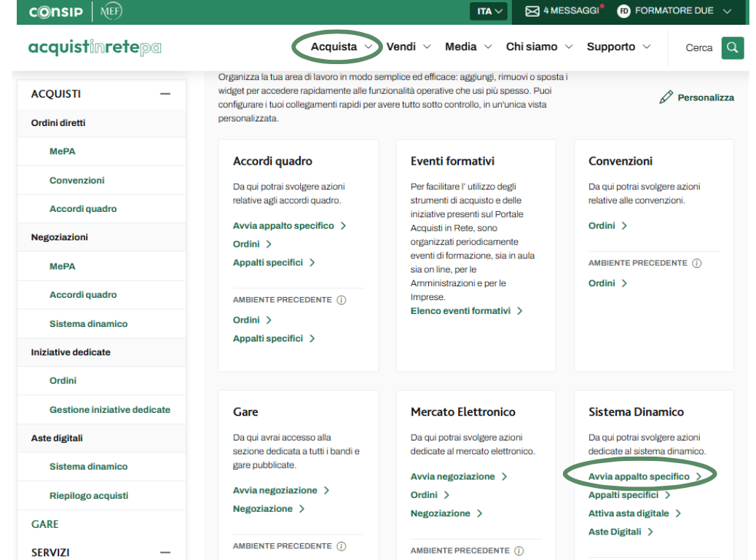The image size is (756, 560).
Task: Click Avvia appalto specifico in Sistema Dinamico
Action: coord(639,476)
